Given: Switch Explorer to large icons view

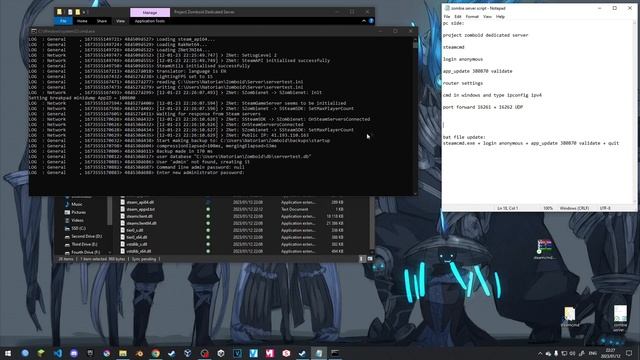Looking at the screenshot, I should pos(370,259).
